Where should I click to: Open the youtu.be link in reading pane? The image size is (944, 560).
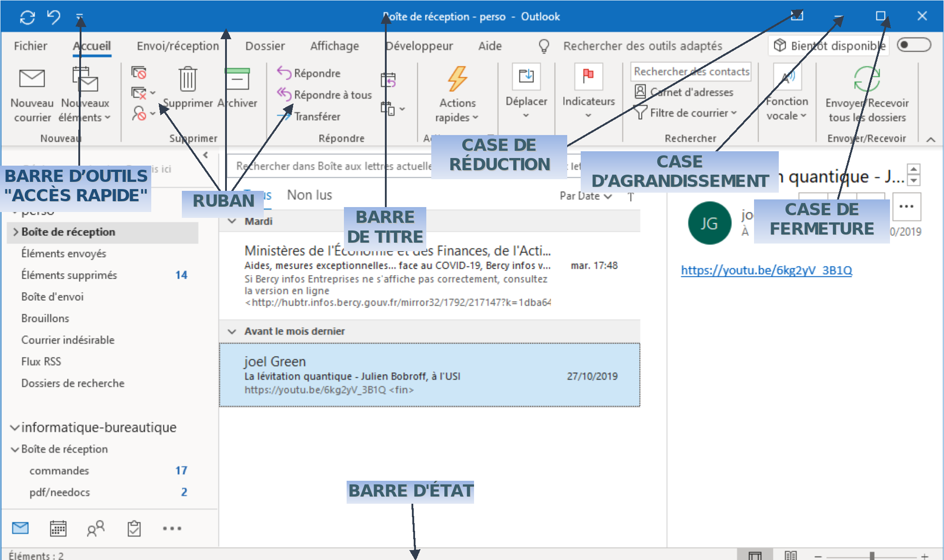pos(766,270)
